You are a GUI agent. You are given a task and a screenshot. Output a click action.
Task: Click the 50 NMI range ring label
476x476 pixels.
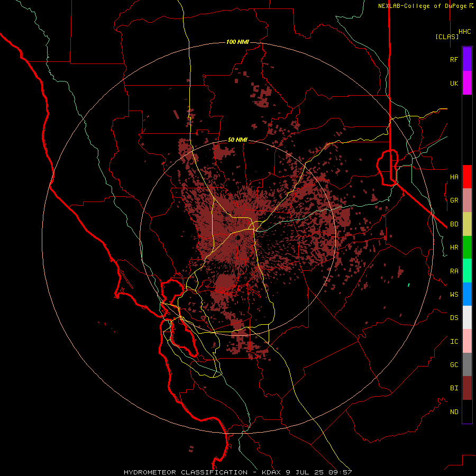click(x=237, y=140)
